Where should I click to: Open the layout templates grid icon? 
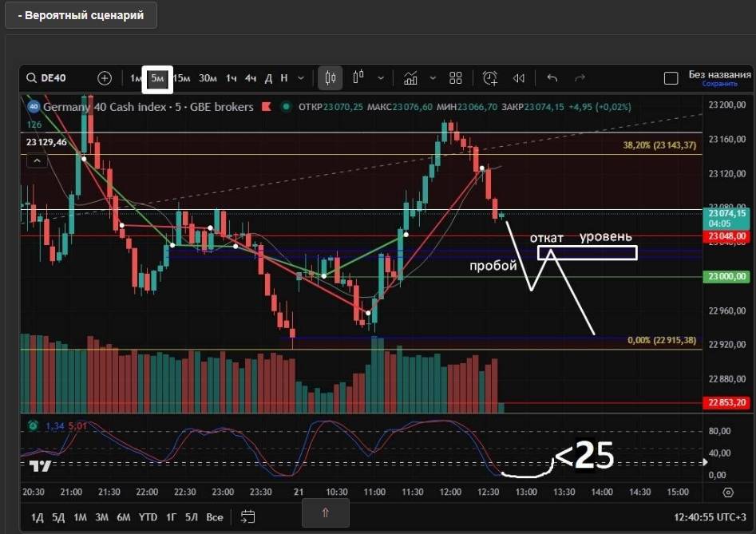click(x=456, y=78)
